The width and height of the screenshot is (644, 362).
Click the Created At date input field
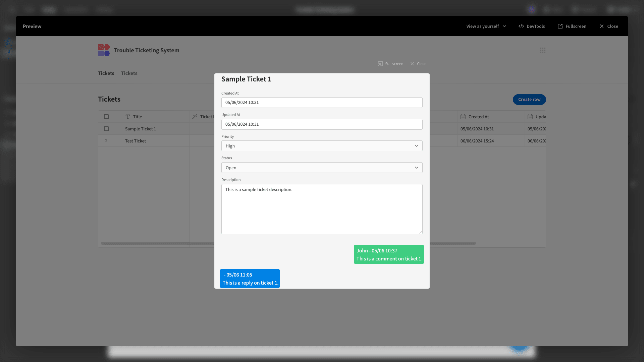pyautogui.click(x=322, y=103)
